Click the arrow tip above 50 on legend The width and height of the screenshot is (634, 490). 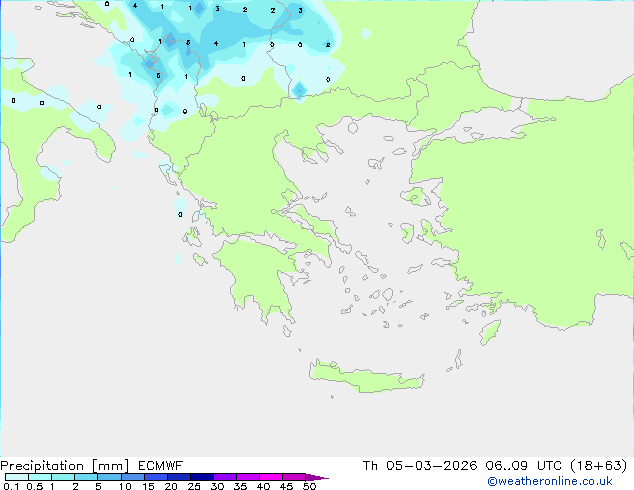(x=317, y=477)
